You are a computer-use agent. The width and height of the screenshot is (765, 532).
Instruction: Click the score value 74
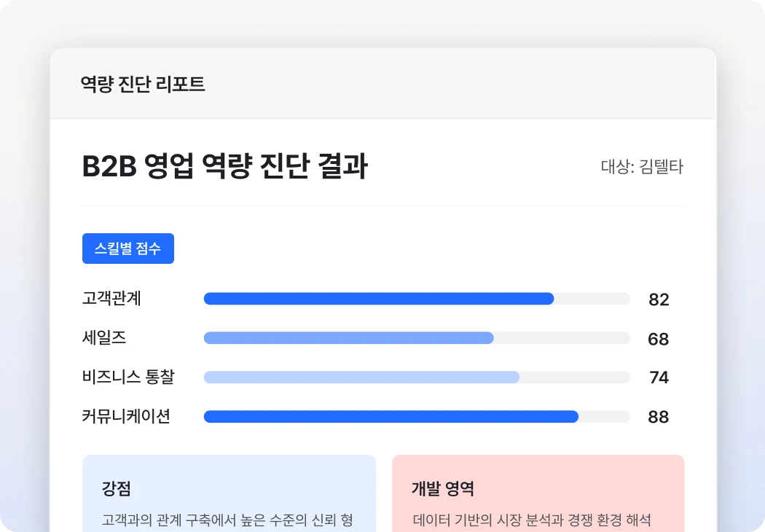tap(659, 378)
